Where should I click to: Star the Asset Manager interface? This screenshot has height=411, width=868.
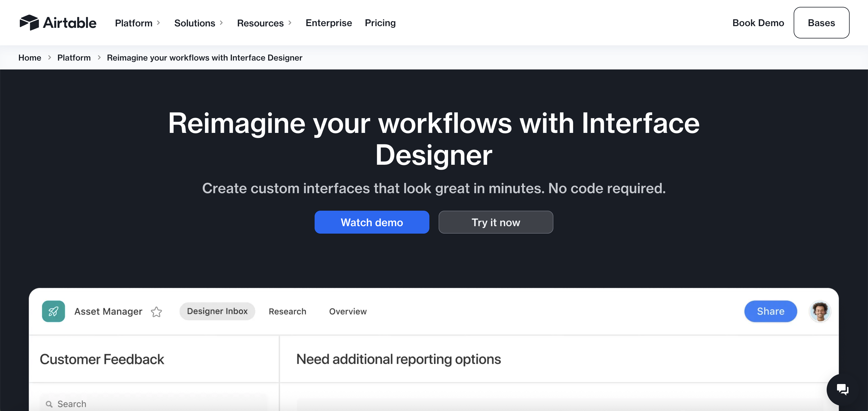point(156,312)
